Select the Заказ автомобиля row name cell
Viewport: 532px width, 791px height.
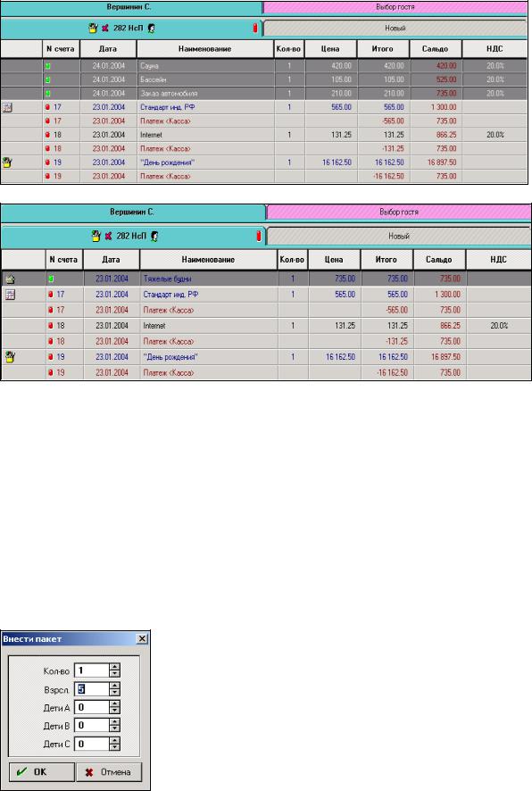click(x=205, y=94)
